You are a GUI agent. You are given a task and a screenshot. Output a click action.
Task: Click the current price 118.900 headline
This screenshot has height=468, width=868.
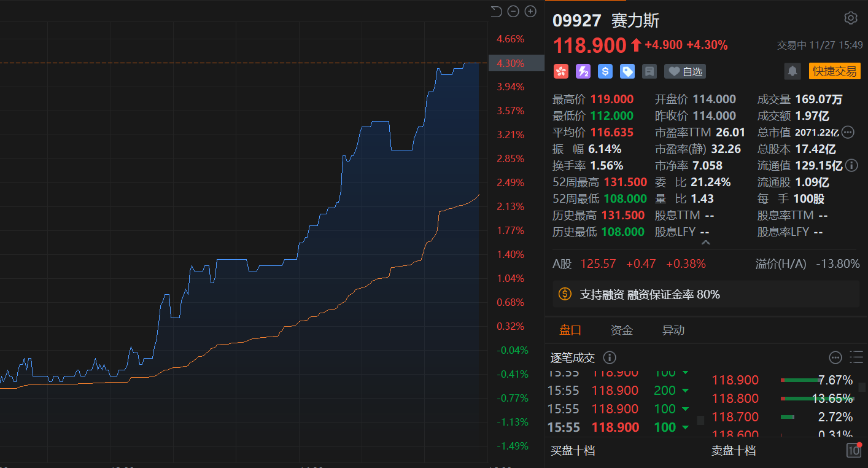pos(590,45)
